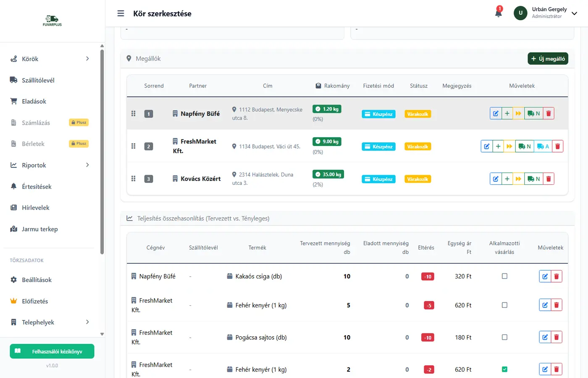This screenshot has width=588, height=378.
Task: Edit the Napfény Büfé stop
Action: [x=496, y=113]
